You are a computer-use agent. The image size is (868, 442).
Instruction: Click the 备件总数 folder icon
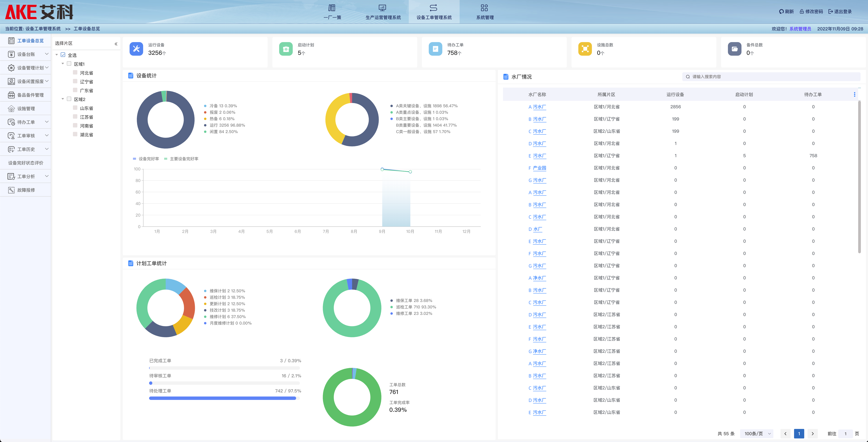point(735,49)
